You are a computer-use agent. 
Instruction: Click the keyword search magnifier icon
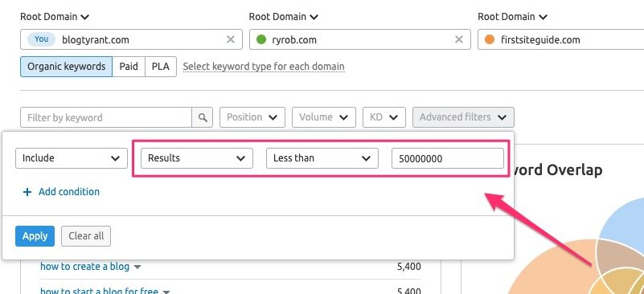pos(203,117)
